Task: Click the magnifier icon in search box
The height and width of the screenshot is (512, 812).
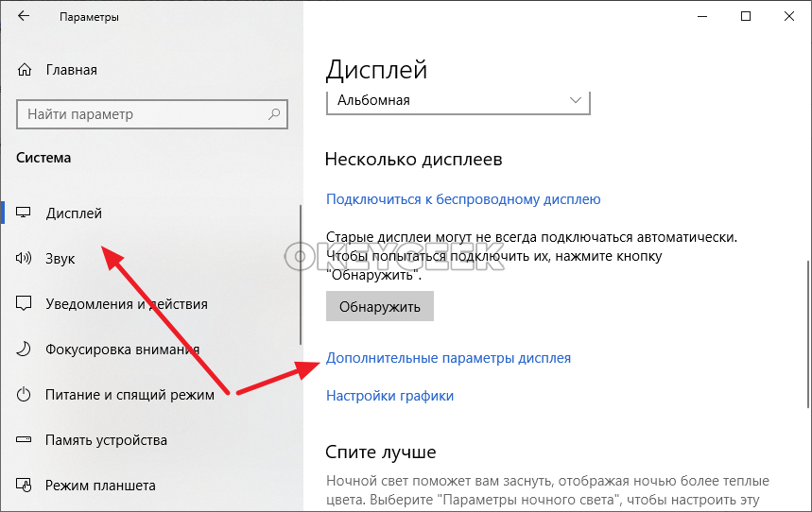Action: (275, 114)
